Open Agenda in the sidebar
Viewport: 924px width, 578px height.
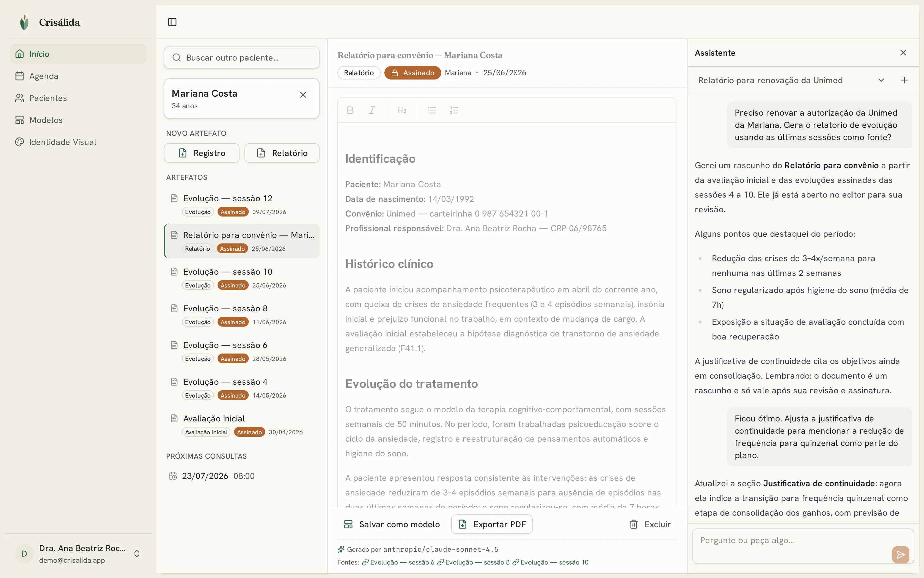[x=78, y=76]
